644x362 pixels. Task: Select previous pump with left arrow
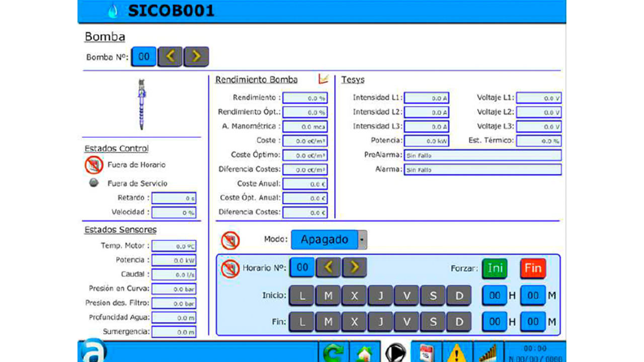click(170, 57)
